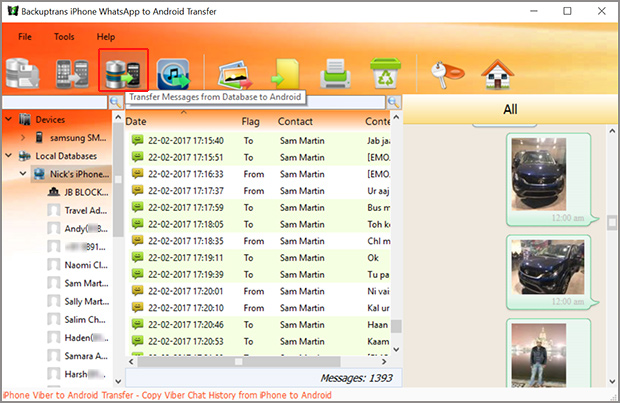Click the message list scroll-left arrow
This screenshot has height=403, width=620.
tap(131, 361)
